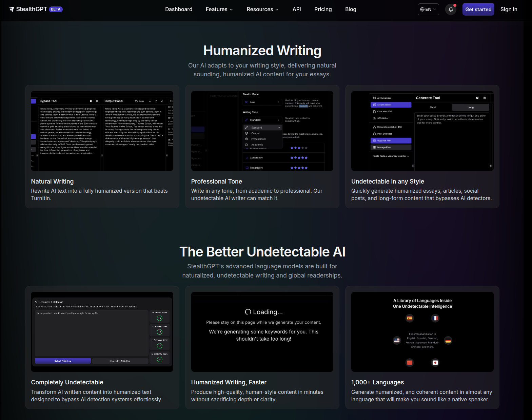Click the Spain flag icon
The image size is (532, 420).
click(x=410, y=318)
